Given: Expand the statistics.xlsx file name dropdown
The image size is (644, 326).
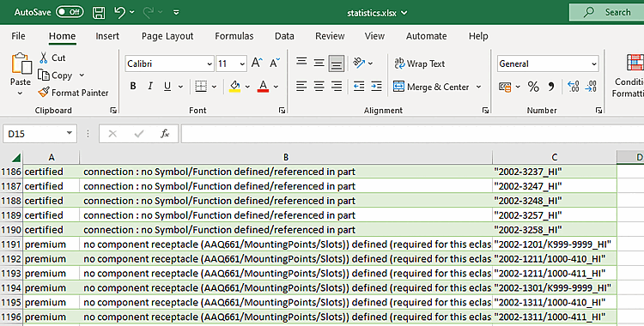Looking at the screenshot, I should tap(404, 13).
